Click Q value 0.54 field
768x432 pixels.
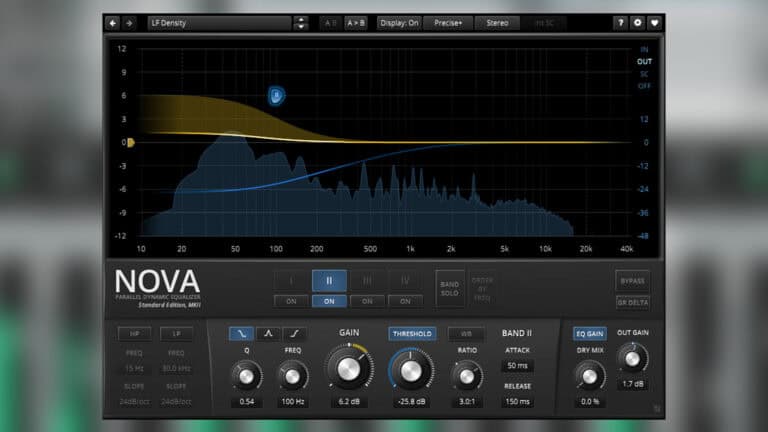point(246,402)
